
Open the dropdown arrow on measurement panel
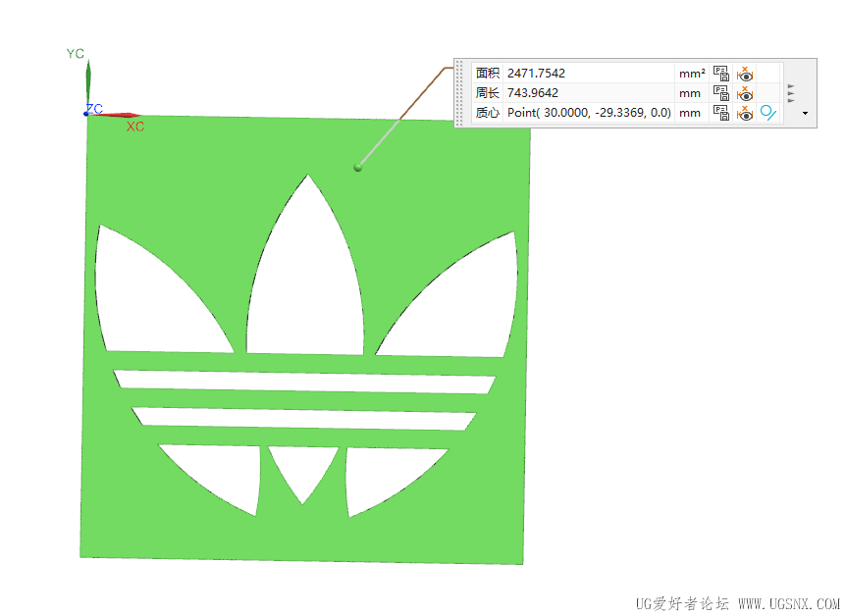point(805,113)
